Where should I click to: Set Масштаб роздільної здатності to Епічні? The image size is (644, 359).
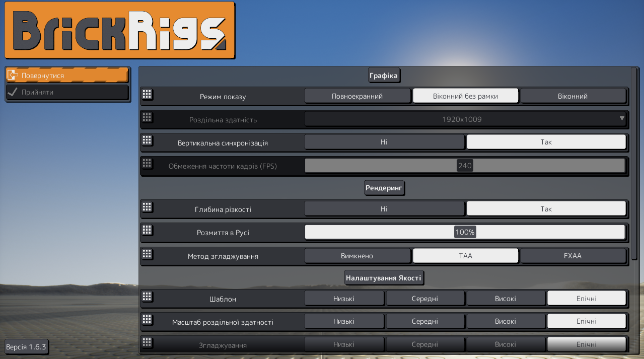tap(587, 322)
